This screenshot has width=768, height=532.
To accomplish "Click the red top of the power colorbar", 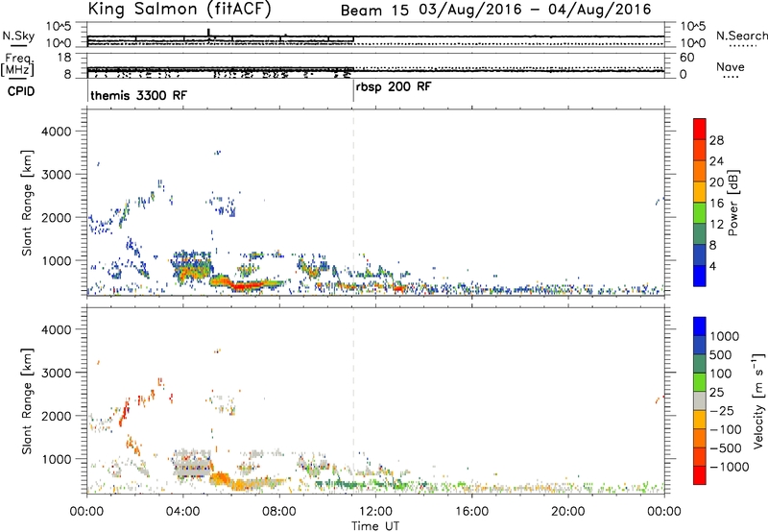I will coord(700,129).
